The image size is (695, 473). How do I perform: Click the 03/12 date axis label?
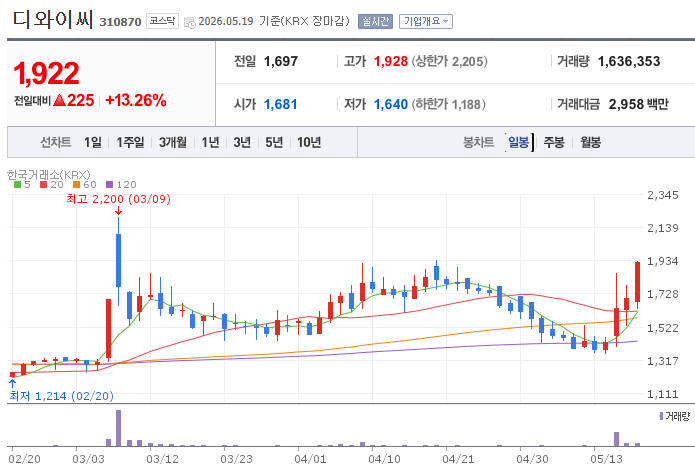[x=162, y=459]
